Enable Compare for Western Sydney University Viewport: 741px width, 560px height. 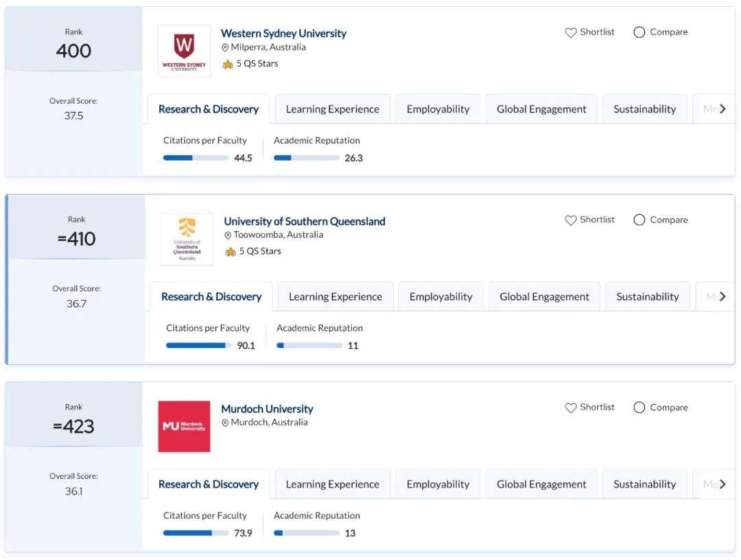[639, 32]
